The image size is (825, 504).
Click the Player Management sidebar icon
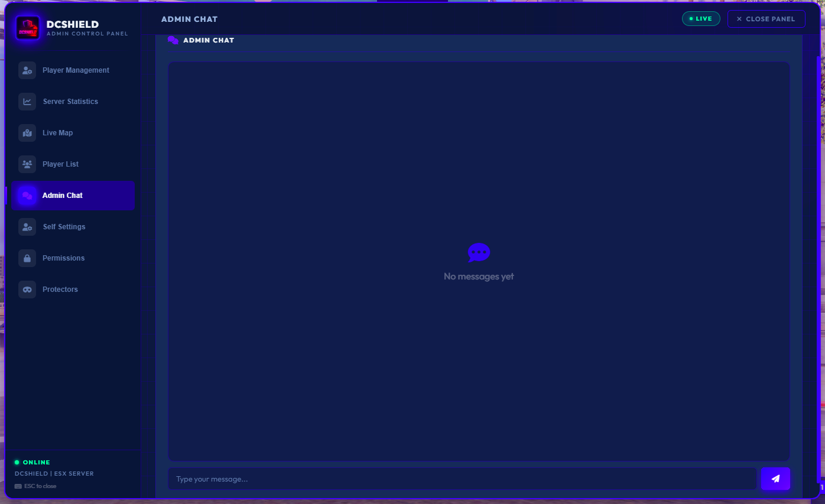27,70
